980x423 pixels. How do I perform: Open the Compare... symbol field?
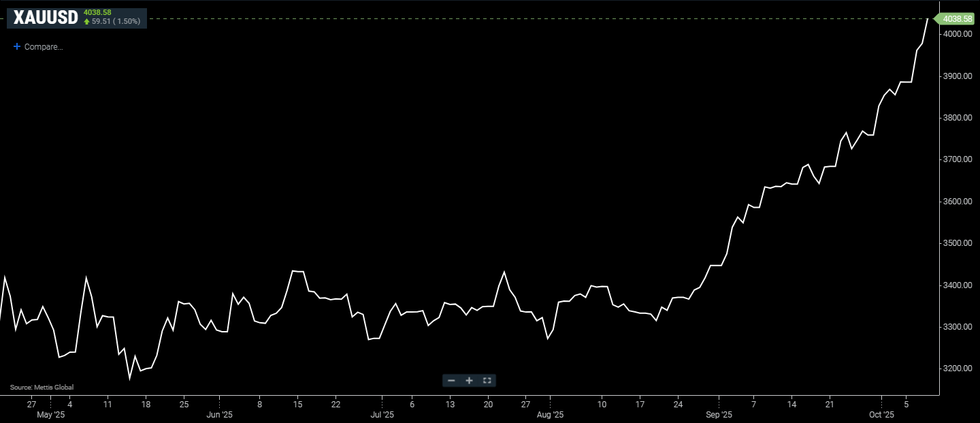coord(44,47)
